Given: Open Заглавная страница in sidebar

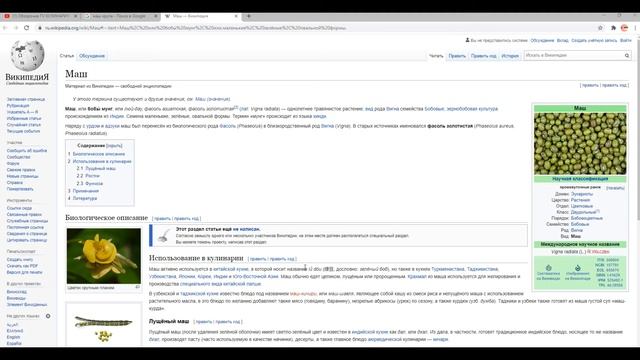Looking at the screenshot, I should 26,99.
